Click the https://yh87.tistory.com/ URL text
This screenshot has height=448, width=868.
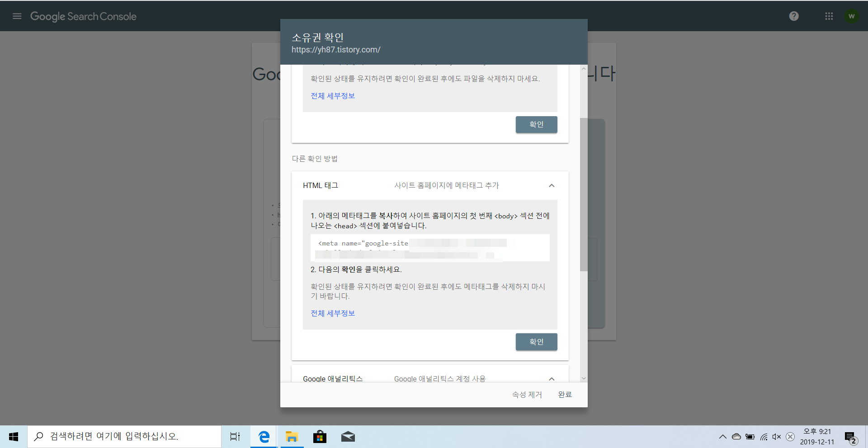coord(336,50)
